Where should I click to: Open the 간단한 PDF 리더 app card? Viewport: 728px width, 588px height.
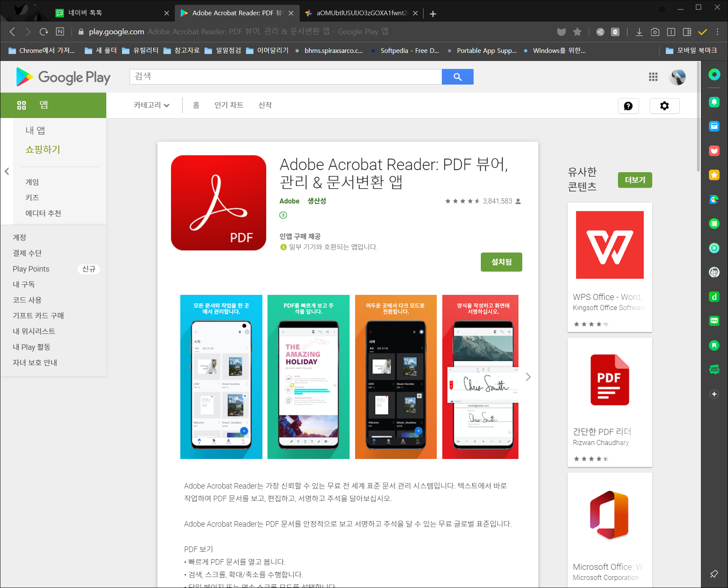[609, 402]
